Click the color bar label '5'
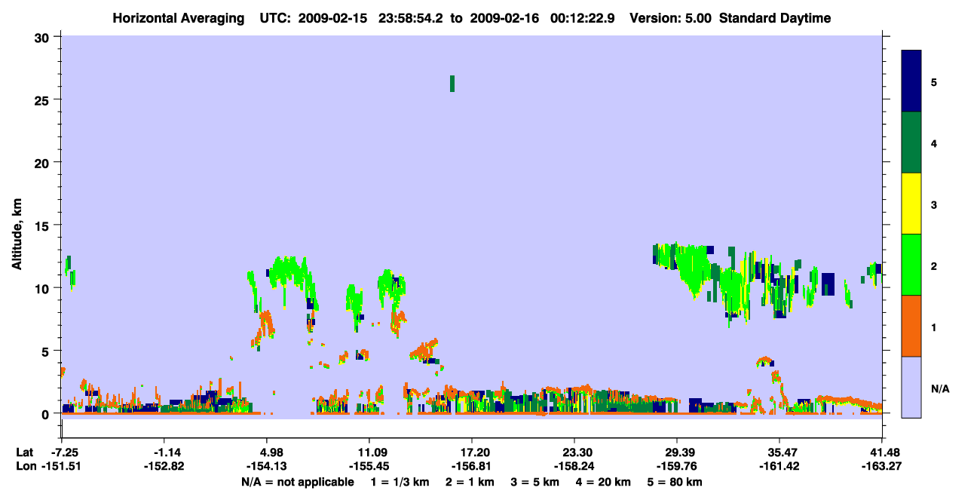Viewport: 980px width, 503px height. pos(935,82)
